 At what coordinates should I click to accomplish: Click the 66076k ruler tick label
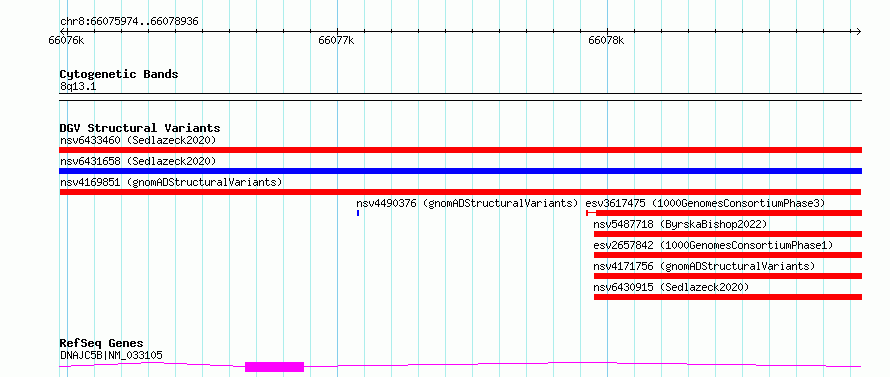pyautogui.click(x=67, y=40)
